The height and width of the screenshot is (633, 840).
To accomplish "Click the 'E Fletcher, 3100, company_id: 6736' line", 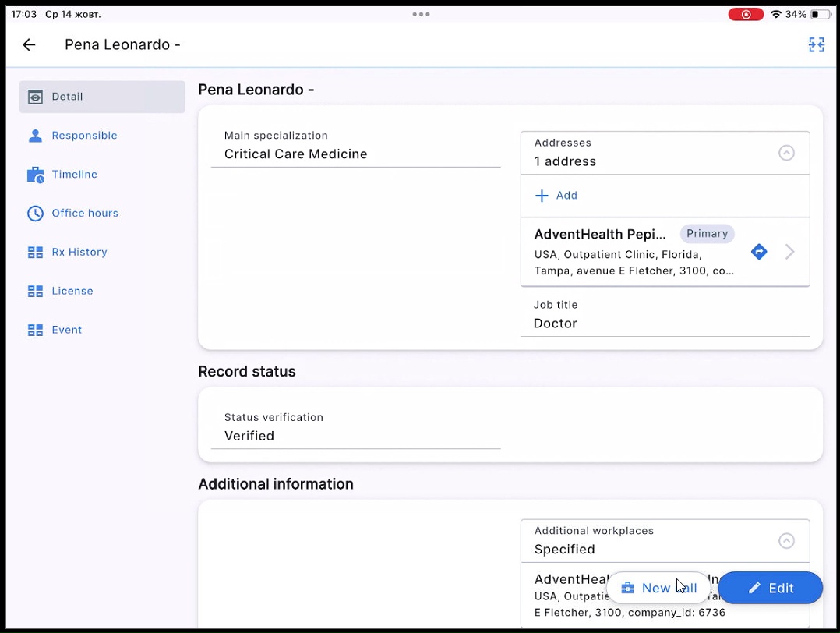I will 630,613.
